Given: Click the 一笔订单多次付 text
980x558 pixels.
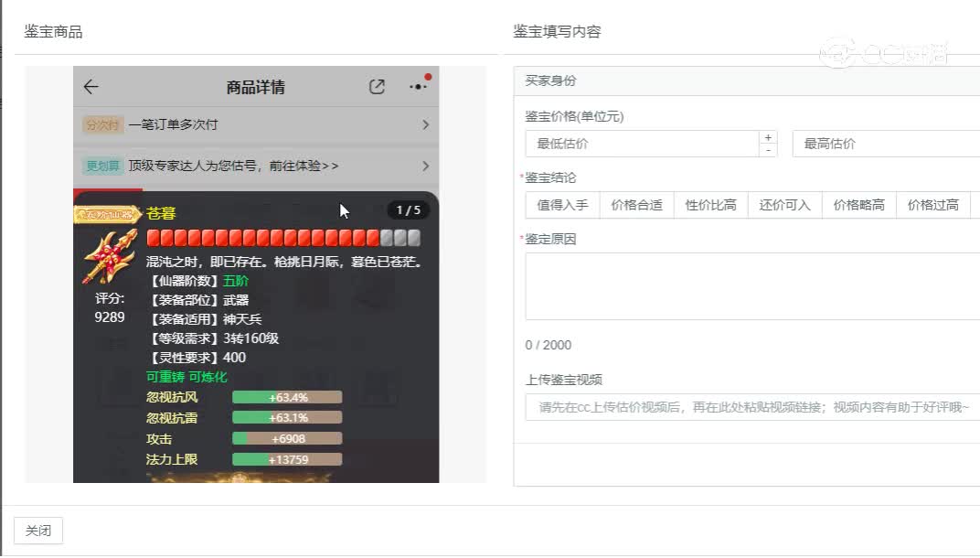Looking at the screenshot, I should pyautogui.click(x=173, y=124).
